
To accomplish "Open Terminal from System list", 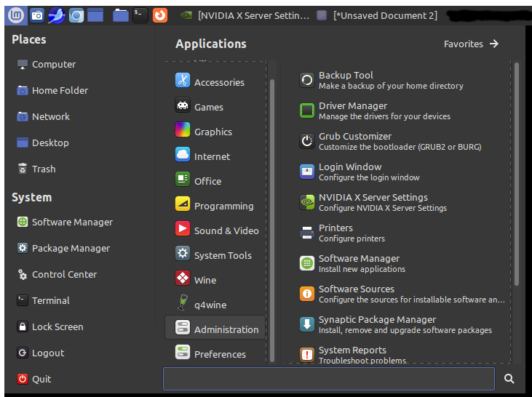I will click(x=43, y=300).
